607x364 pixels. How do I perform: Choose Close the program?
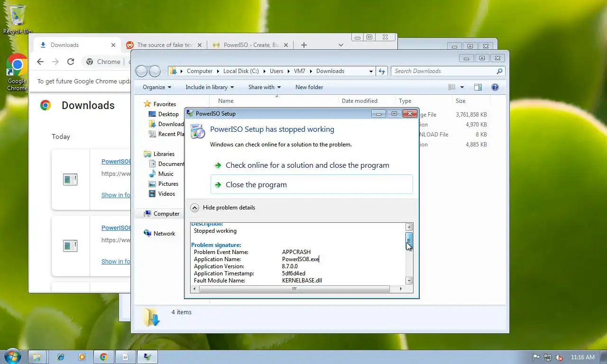click(x=312, y=184)
